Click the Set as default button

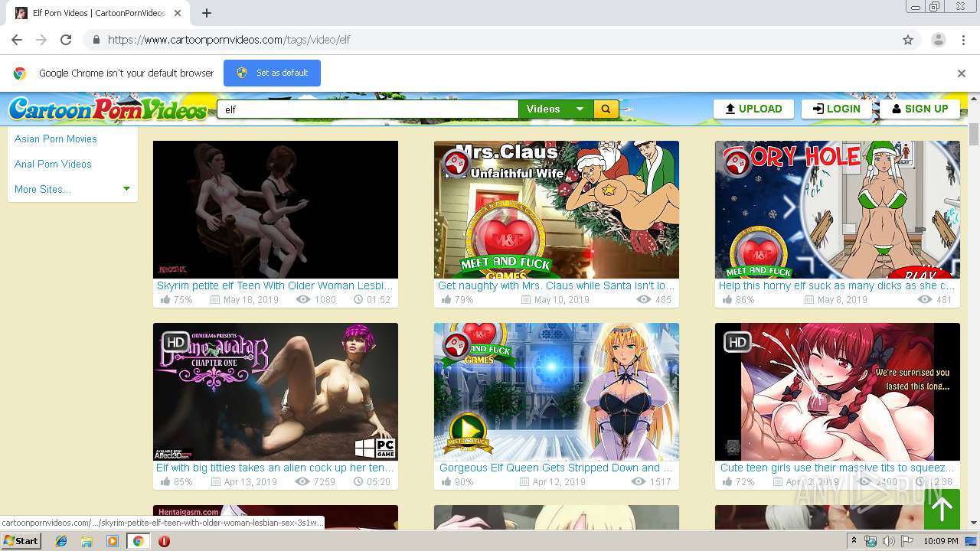click(x=272, y=73)
